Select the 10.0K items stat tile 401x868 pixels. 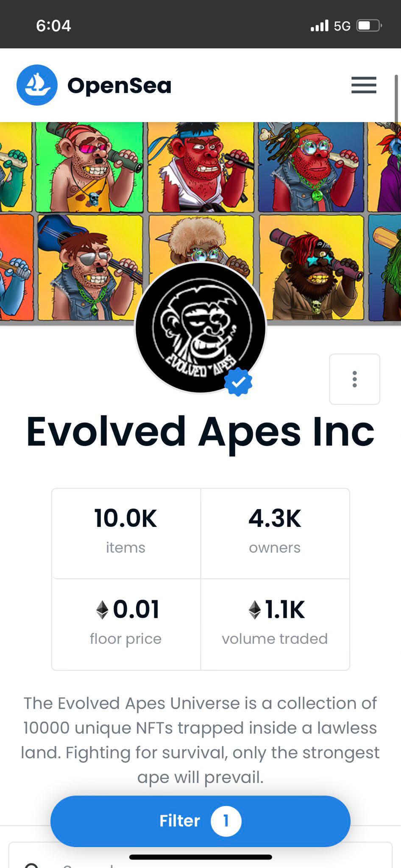click(x=126, y=533)
